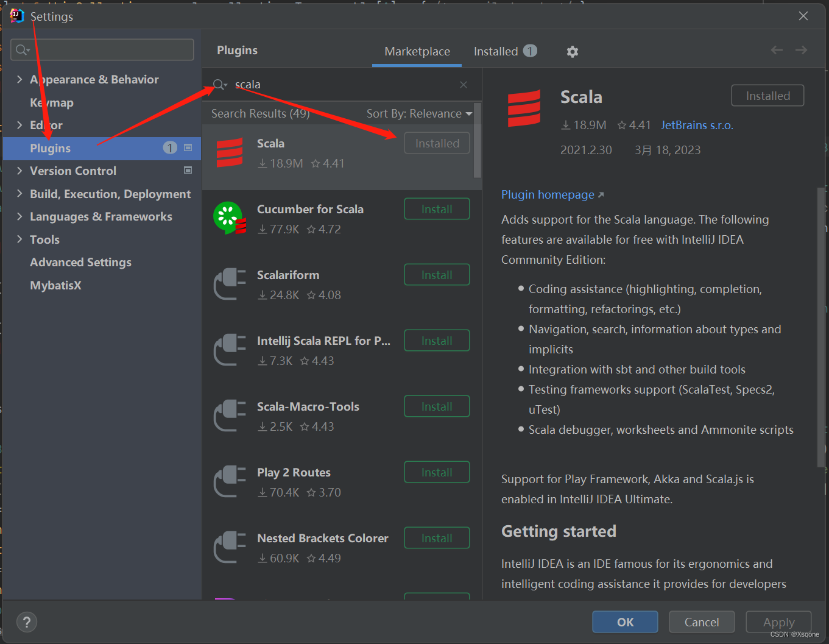Expand the Version Control section
The image size is (829, 644).
click(x=19, y=171)
